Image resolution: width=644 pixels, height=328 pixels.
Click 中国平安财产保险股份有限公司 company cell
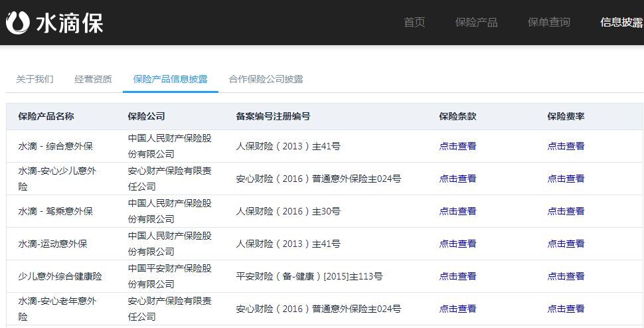click(x=169, y=276)
